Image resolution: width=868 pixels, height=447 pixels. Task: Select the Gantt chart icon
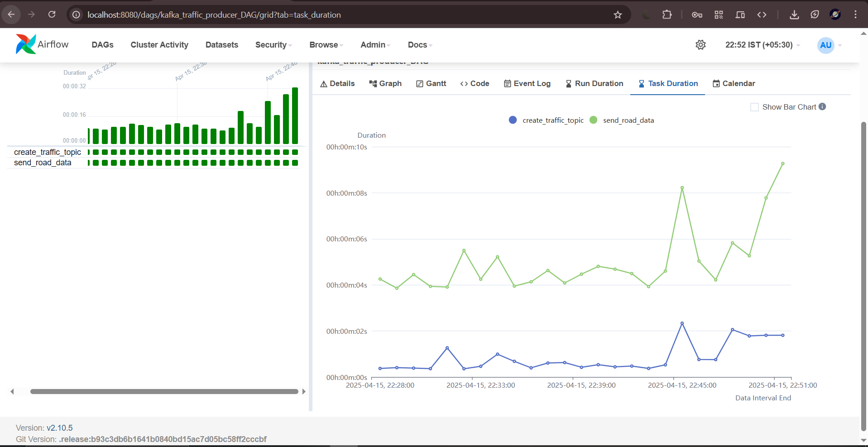click(431, 83)
